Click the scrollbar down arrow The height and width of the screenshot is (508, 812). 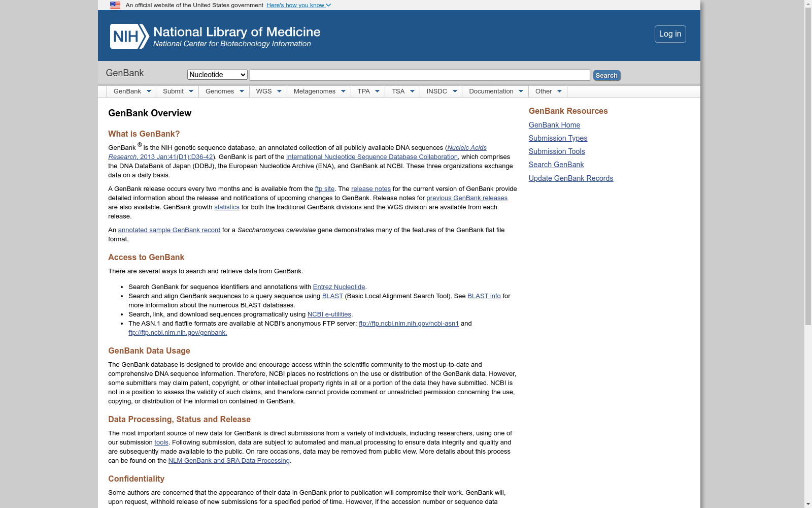pos(808,504)
